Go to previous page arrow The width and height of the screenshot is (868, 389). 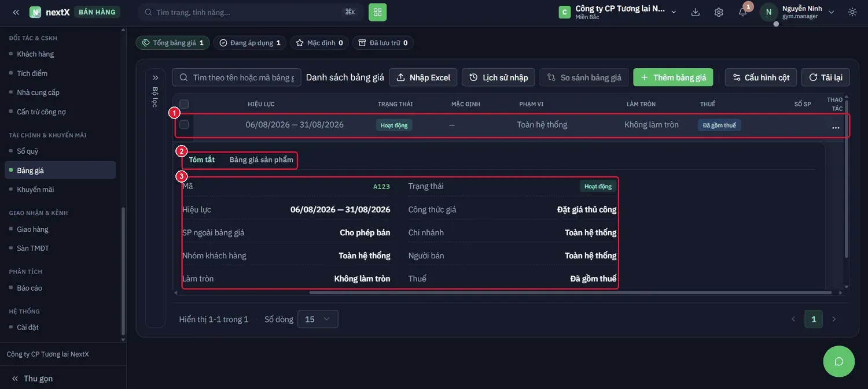pos(793,319)
